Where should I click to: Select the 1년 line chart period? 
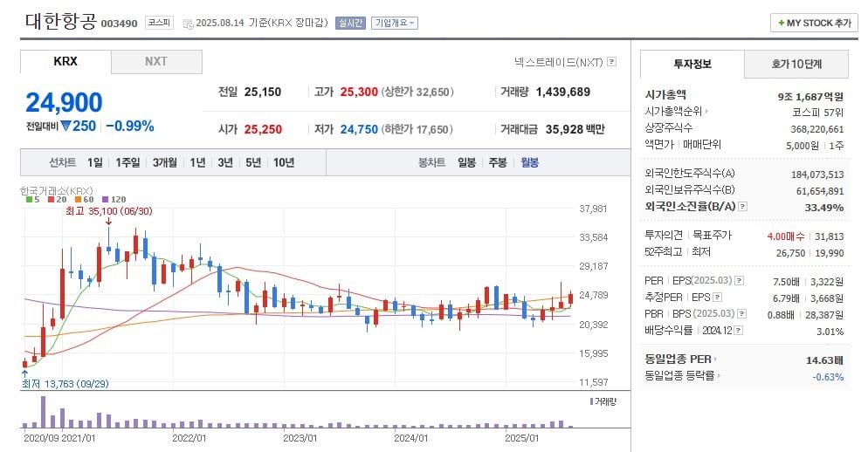click(197, 162)
